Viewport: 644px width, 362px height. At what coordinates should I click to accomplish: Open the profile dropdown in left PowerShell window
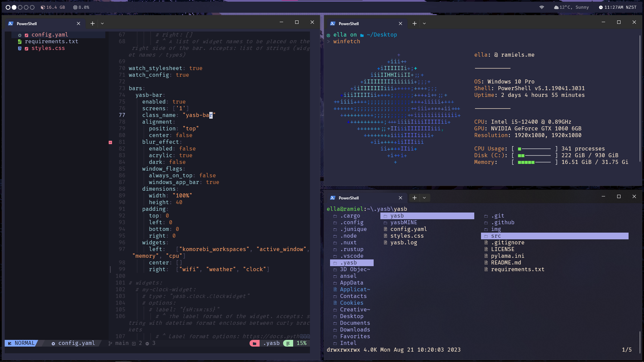[102, 23]
